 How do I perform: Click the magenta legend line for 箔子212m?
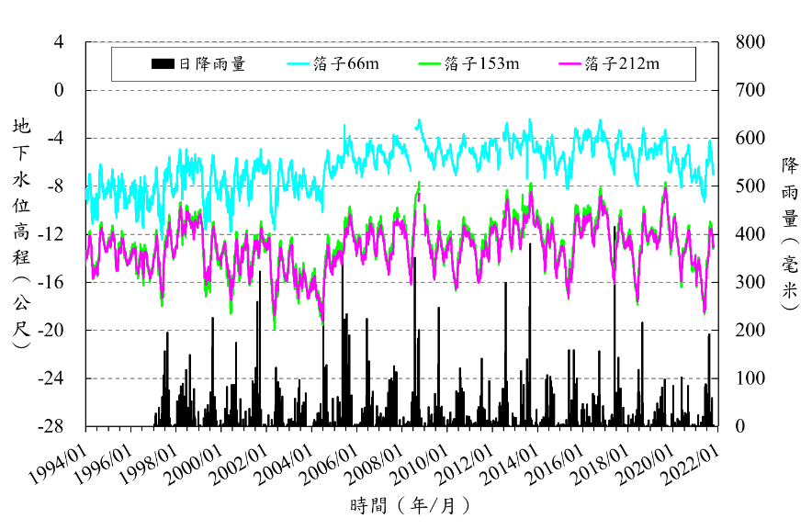pos(570,64)
